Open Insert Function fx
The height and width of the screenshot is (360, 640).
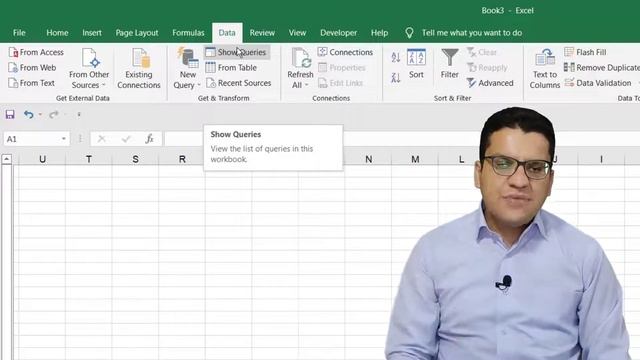click(x=150, y=139)
